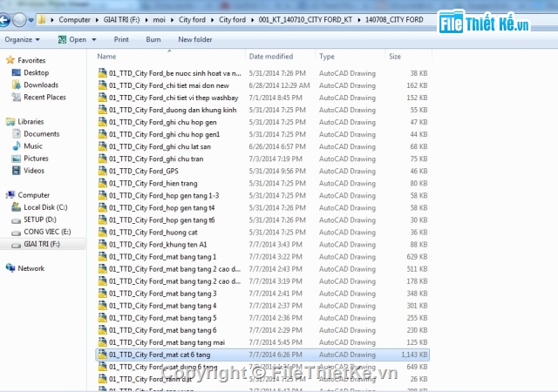This screenshot has height=392, width=558.
Task: Select highlighted file mat cat 6 tang
Action: click(262, 355)
